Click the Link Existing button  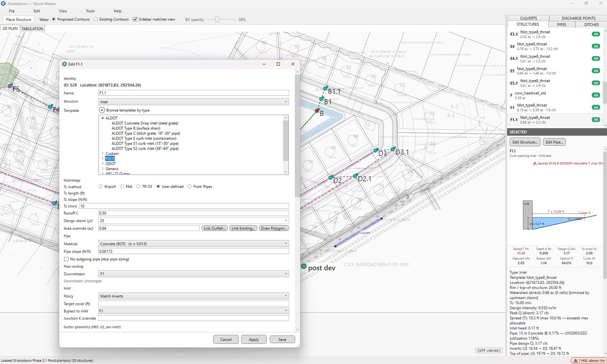[243, 228]
